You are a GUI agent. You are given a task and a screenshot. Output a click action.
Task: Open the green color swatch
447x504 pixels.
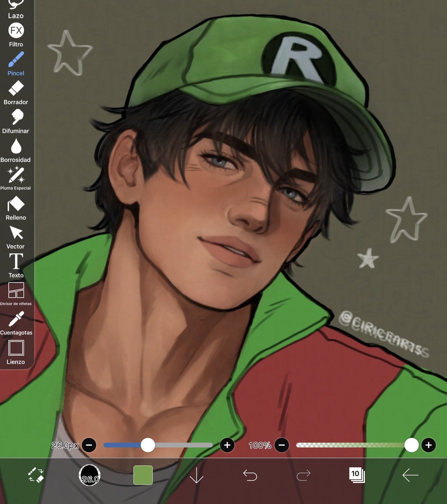143,475
